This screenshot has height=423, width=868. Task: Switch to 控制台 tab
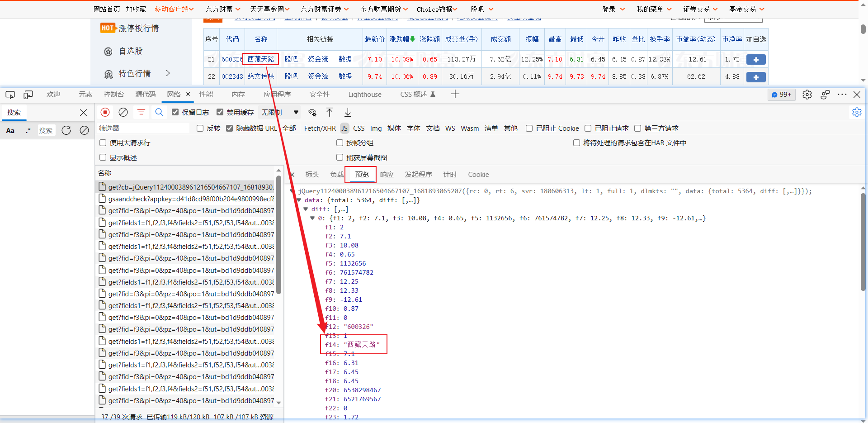[114, 95]
